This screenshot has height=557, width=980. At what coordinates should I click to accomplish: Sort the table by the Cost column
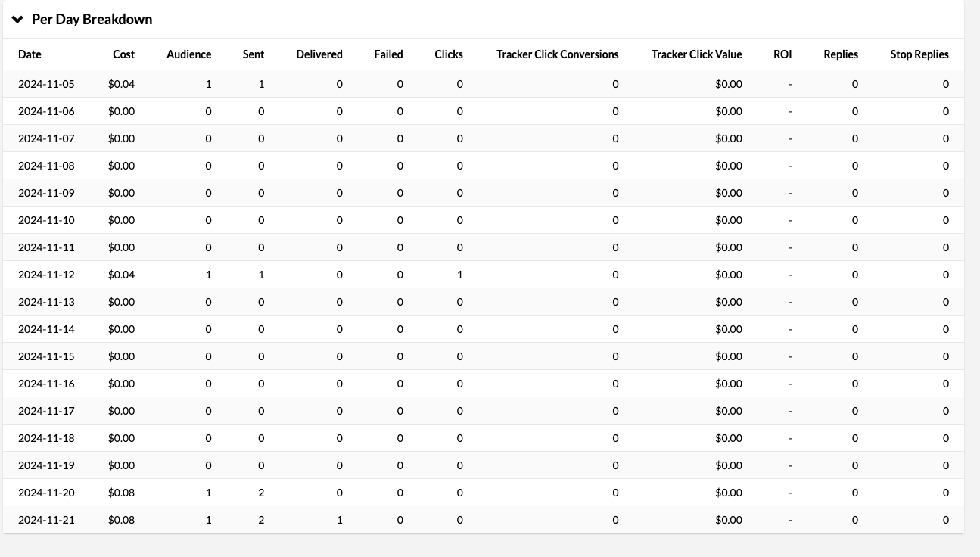123,54
